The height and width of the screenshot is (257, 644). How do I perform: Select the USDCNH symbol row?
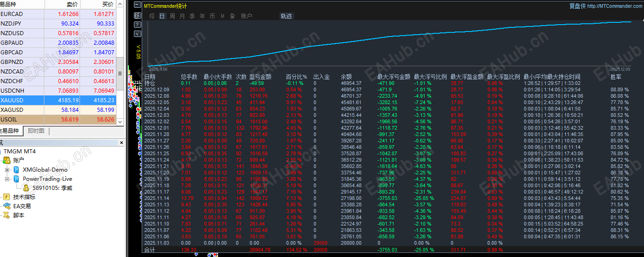[x=58, y=91]
